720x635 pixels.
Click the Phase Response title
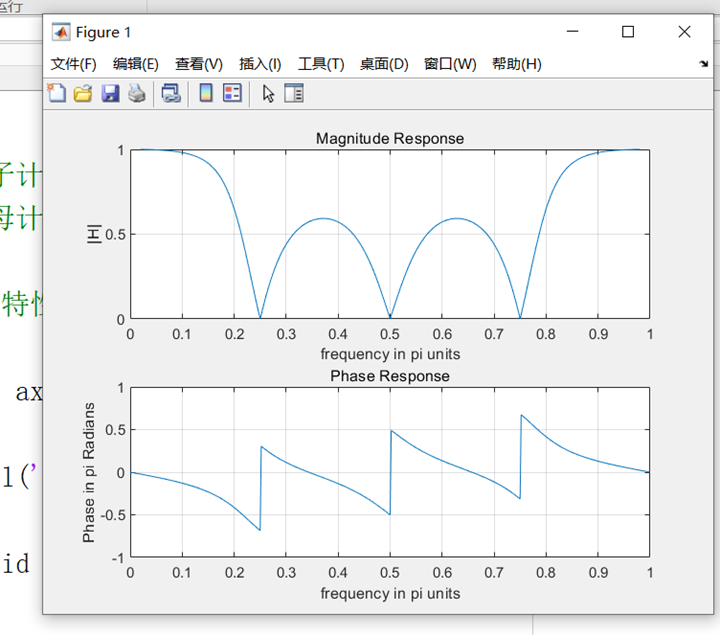390,376
